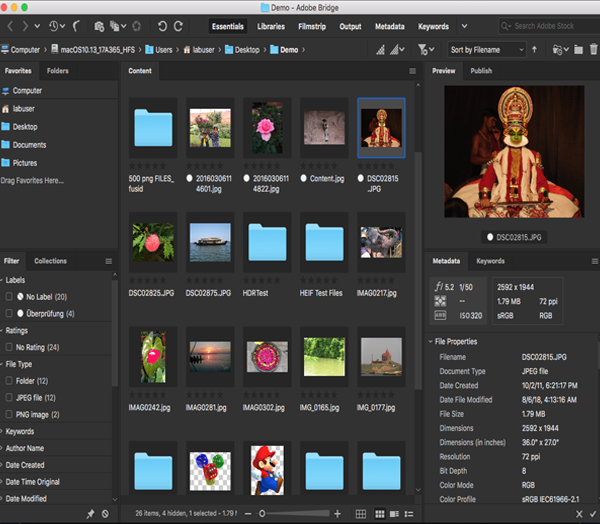Viewport: 600px width, 524px height.
Task: Check the JPEG file filter
Action: (x=9, y=398)
